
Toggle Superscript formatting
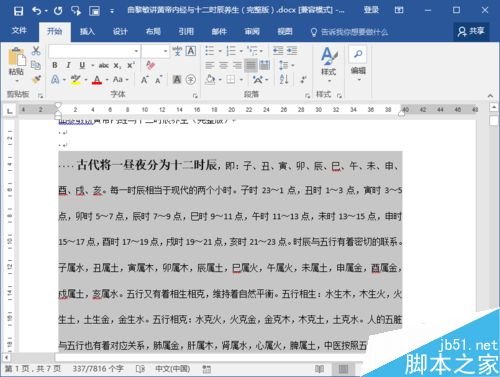(131, 65)
